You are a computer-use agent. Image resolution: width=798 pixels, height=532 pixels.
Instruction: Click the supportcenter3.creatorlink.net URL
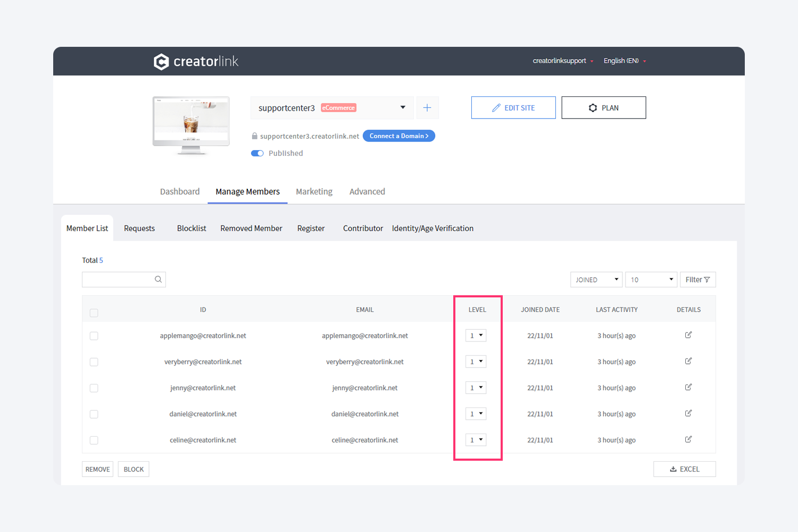310,136
